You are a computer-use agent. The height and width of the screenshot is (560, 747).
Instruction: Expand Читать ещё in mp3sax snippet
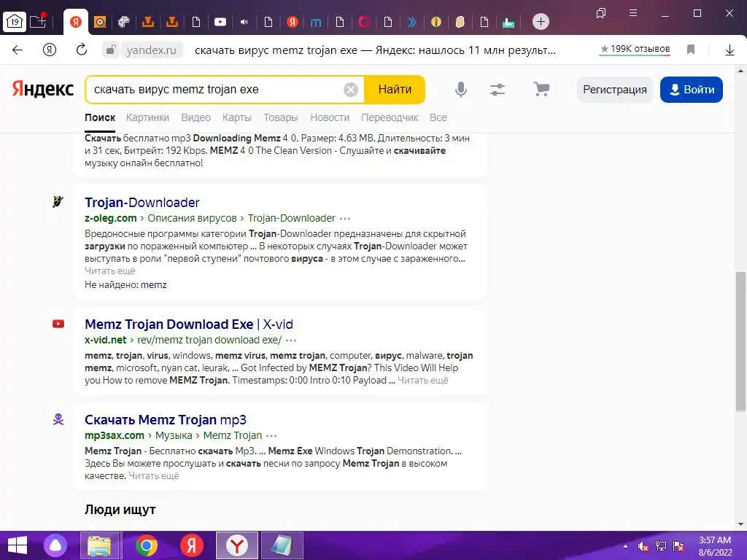154,475
